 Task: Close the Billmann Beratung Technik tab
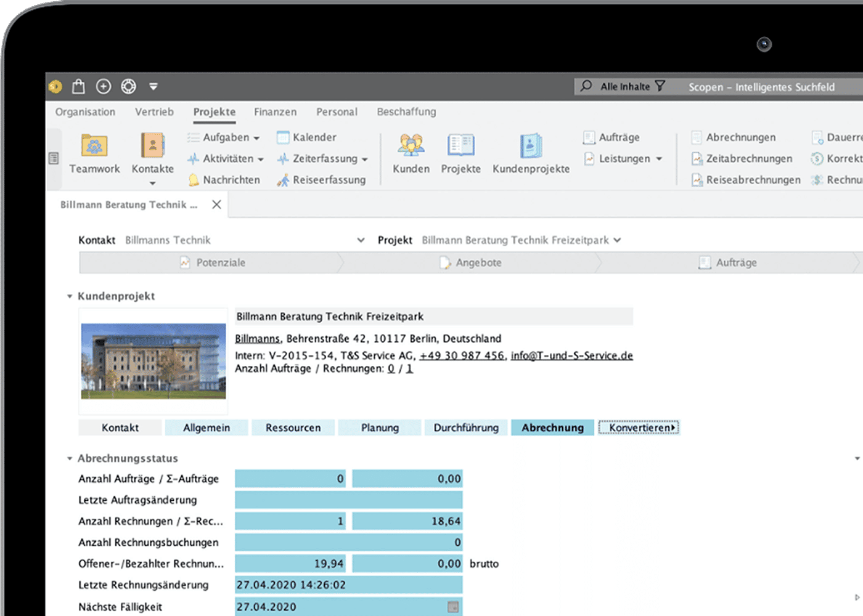216,205
